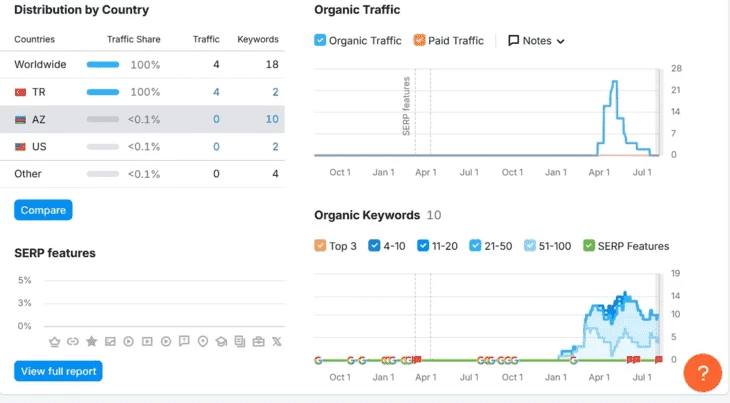
Task: Click the X Twitter SERP feature icon
Action: 277,342
